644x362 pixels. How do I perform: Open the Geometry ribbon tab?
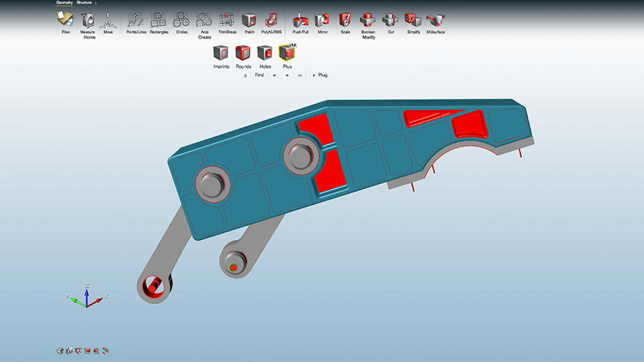click(65, 3)
